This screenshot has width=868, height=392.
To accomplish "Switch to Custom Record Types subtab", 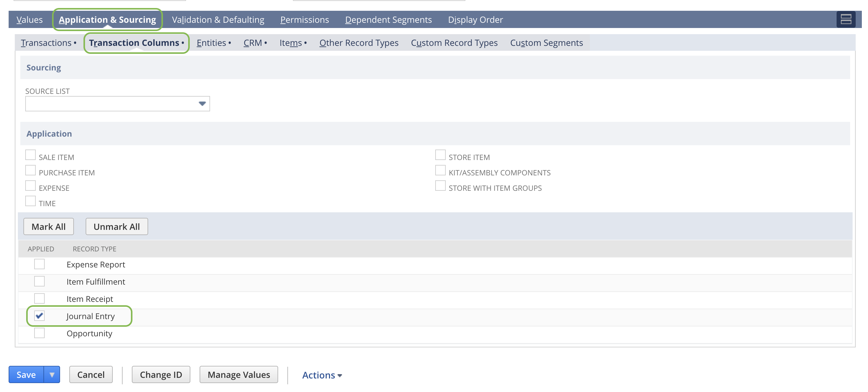I will [x=454, y=43].
